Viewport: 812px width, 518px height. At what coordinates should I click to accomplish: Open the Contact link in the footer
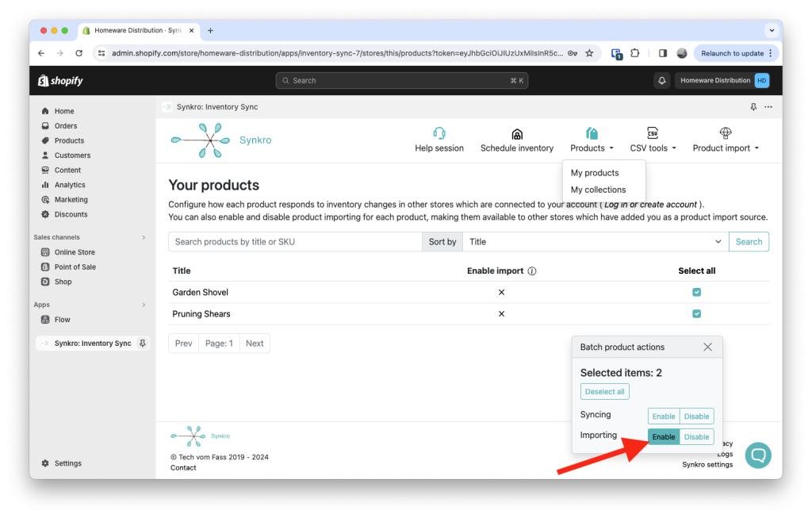183,468
